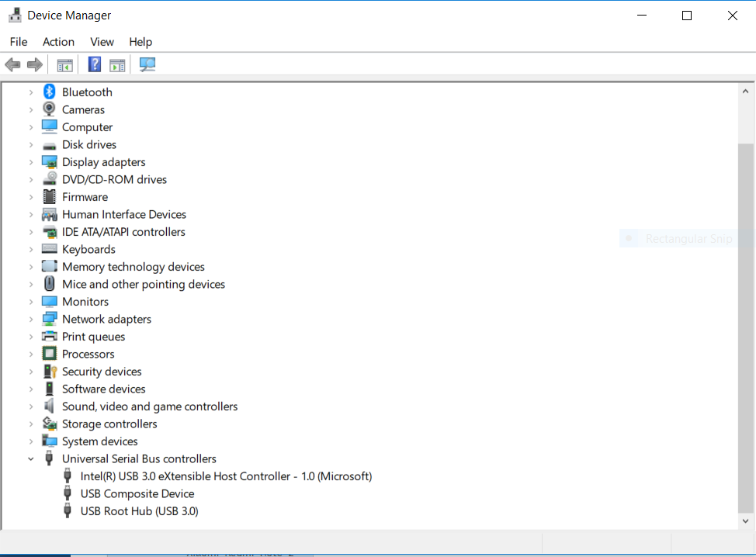This screenshot has height=557, width=756.
Task: Click the Bluetooth category icon
Action: (x=50, y=92)
